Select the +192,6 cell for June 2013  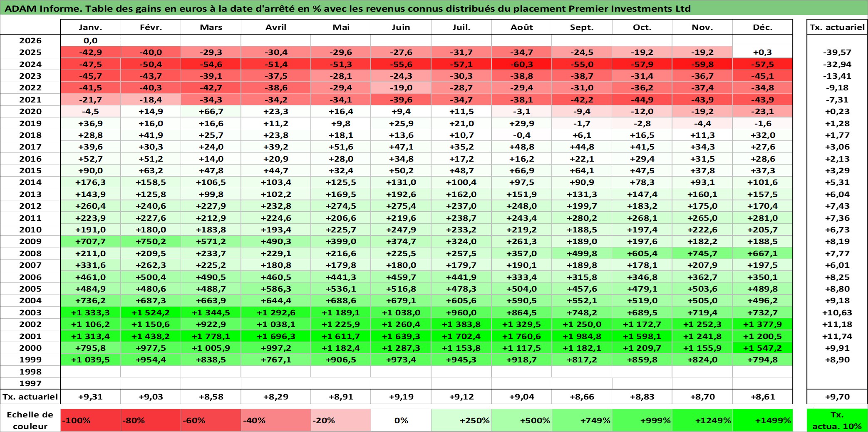[401, 194]
